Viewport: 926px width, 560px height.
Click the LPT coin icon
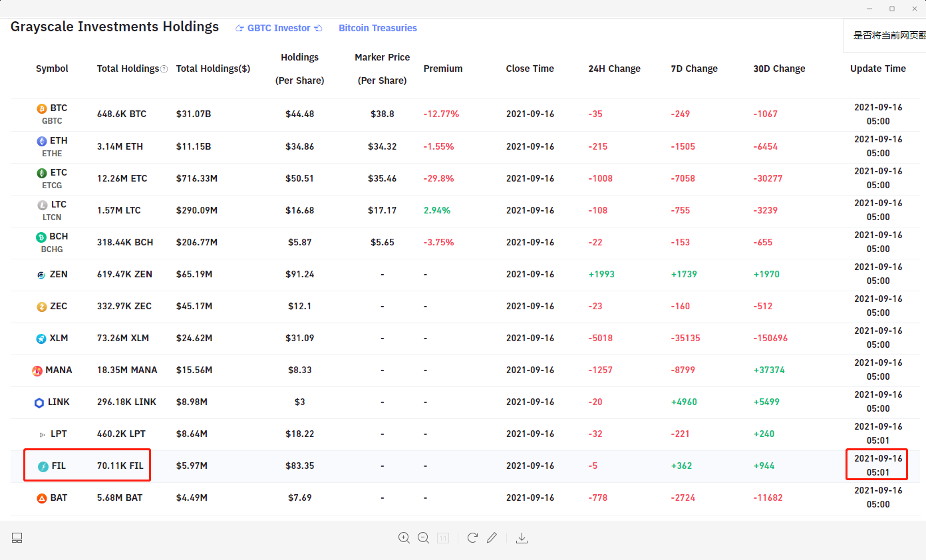[x=43, y=434]
